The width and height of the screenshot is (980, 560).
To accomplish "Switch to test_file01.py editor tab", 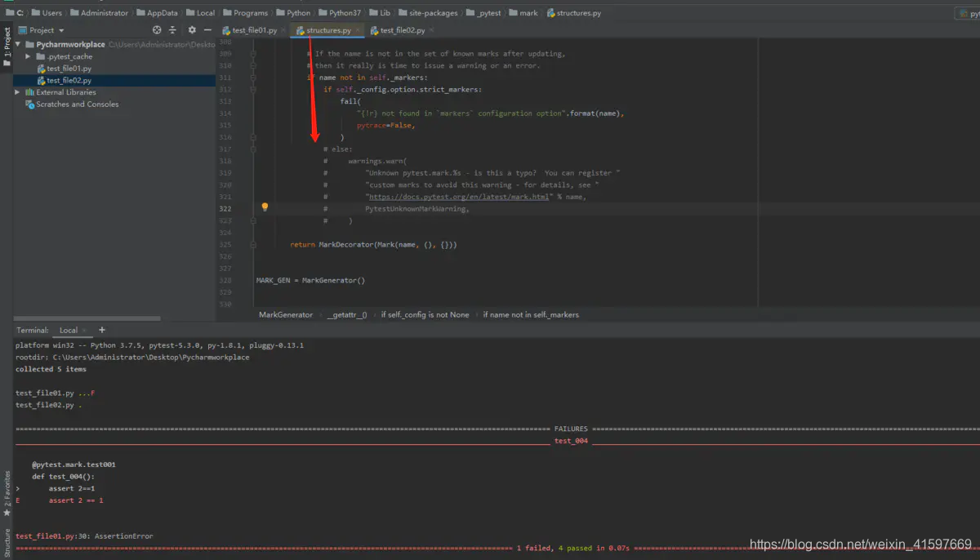I will tap(254, 30).
